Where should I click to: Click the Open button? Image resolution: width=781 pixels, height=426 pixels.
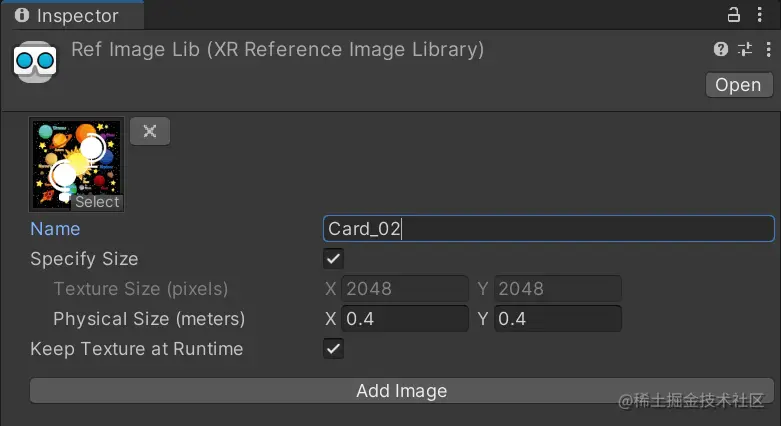click(739, 85)
